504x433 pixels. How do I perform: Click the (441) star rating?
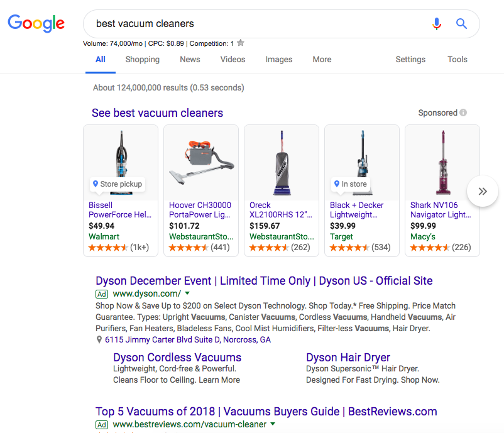coord(199,248)
